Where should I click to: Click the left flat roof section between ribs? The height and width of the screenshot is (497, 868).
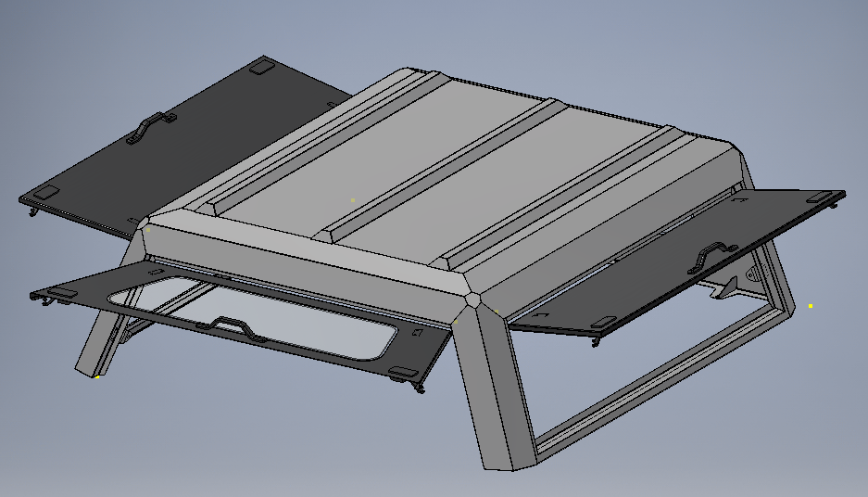382,155
